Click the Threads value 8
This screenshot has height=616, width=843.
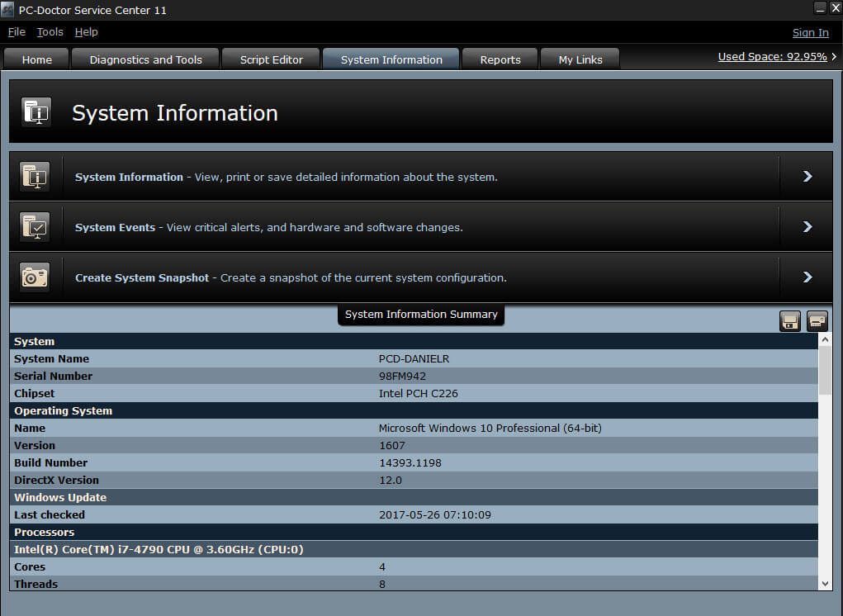tap(382, 584)
